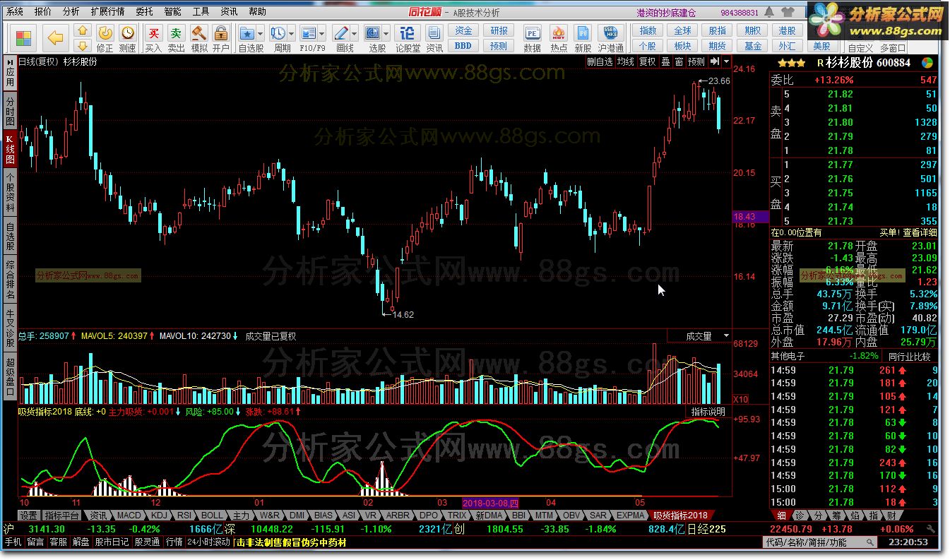Toggle the 均线 moving average button
Viewport: 950px width, 560px height.
[x=626, y=62]
